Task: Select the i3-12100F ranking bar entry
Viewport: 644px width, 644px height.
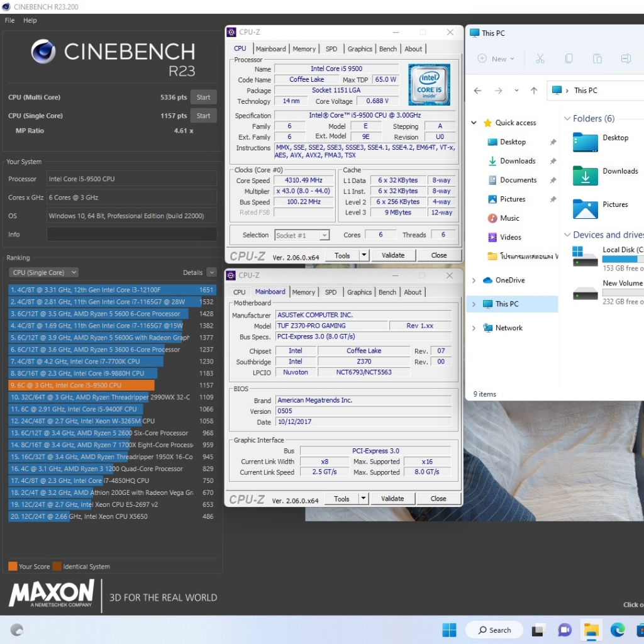Action: click(x=112, y=290)
